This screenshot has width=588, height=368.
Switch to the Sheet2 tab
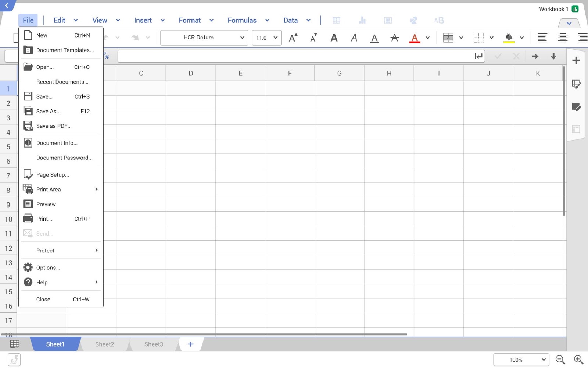(x=105, y=344)
